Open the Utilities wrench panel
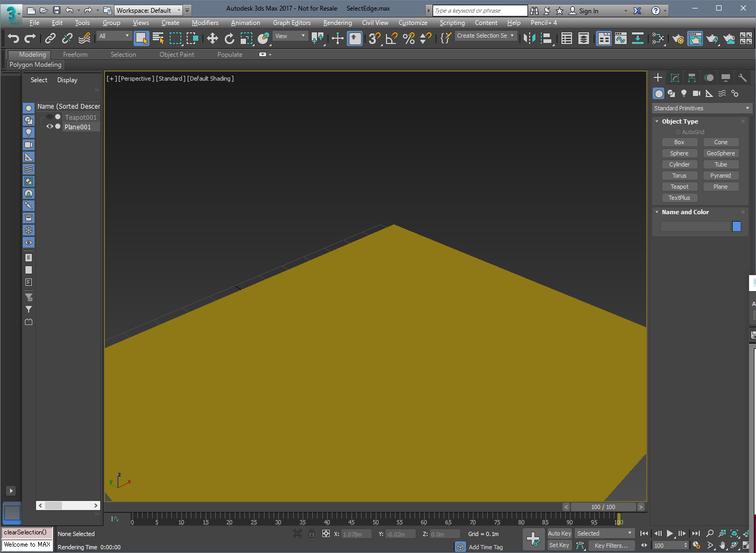This screenshot has height=553, width=756. tap(742, 78)
